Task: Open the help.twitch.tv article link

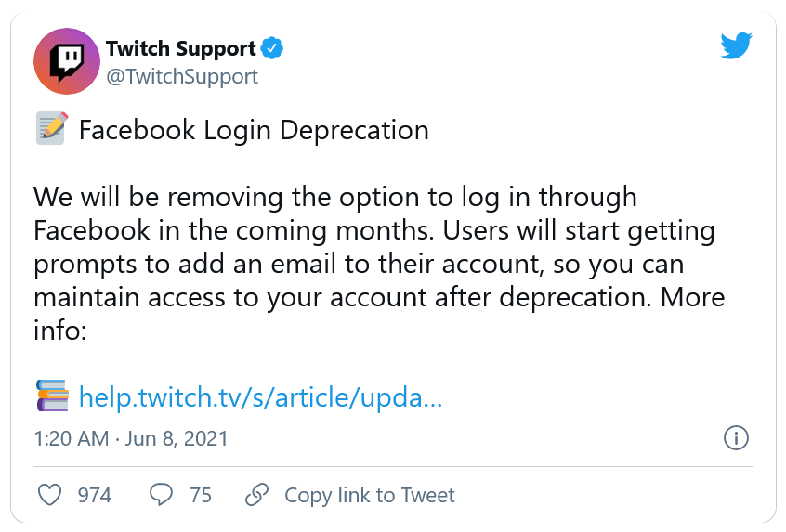Action: 260,397
